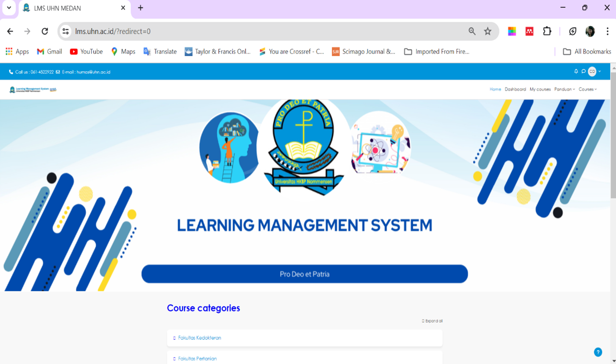Open the Imported From Firefox bookmarks folder
The width and height of the screenshot is (616, 364).
coord(437,51)
